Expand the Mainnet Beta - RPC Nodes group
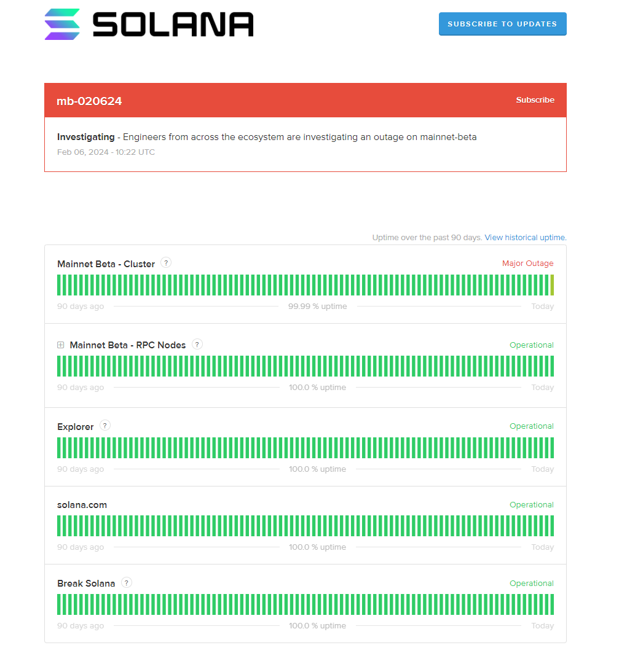619x672 pixels. (x=61, y=345)
